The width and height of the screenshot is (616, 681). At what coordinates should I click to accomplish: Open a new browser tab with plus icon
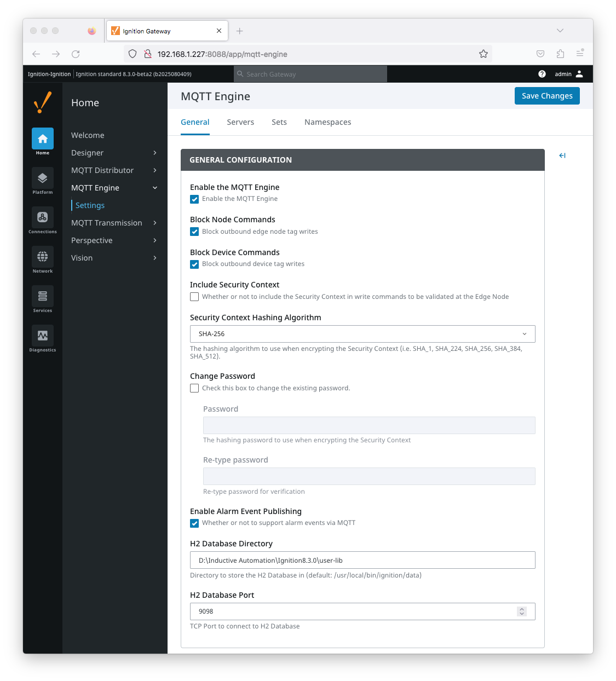[x=239, y=31]
